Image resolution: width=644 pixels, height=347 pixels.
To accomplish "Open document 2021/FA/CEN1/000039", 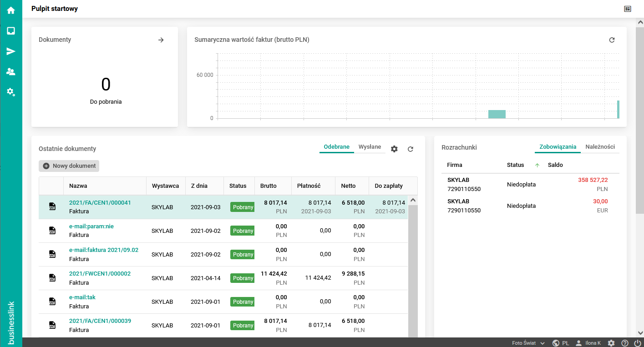I will point(100,321).
